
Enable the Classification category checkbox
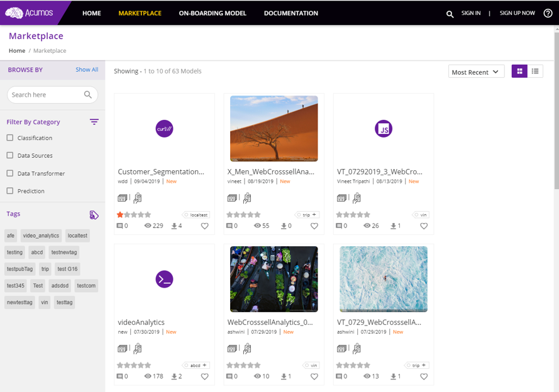[x=10, y=138]
